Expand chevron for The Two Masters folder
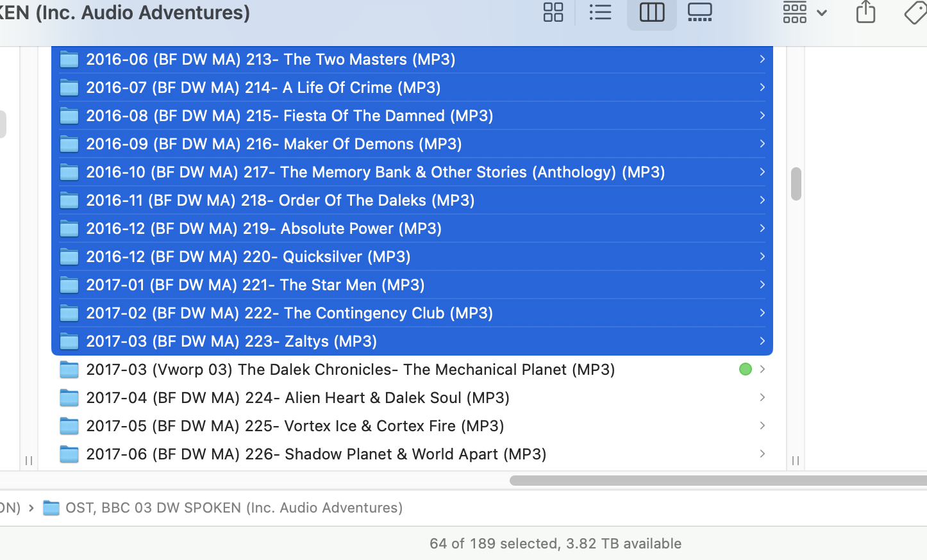 [x=762, y=59]
